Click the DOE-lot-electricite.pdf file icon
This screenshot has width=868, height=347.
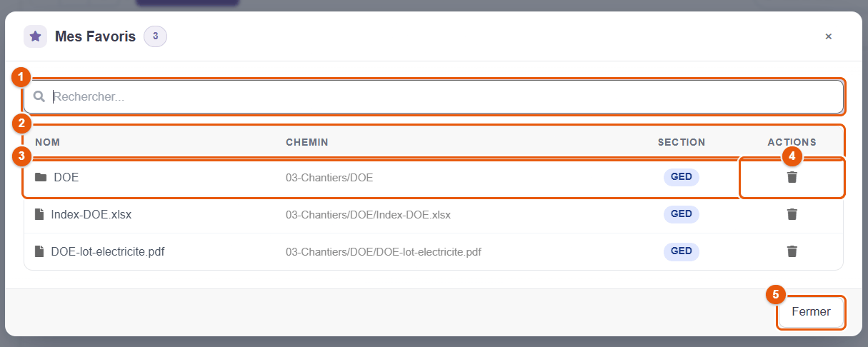tap(39, 251)
